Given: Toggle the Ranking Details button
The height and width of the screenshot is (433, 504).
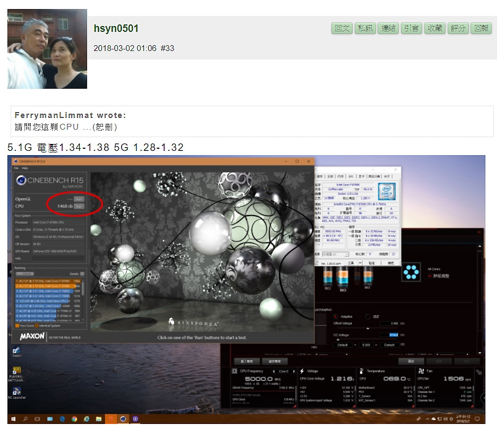Looking at the screenshot, I should pyautogui.click(x=82, y=274).
